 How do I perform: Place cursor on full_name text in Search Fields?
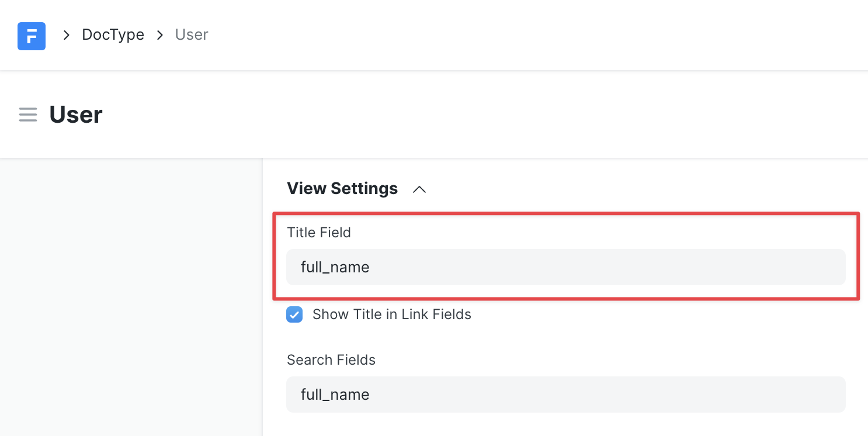click(335, 395)
